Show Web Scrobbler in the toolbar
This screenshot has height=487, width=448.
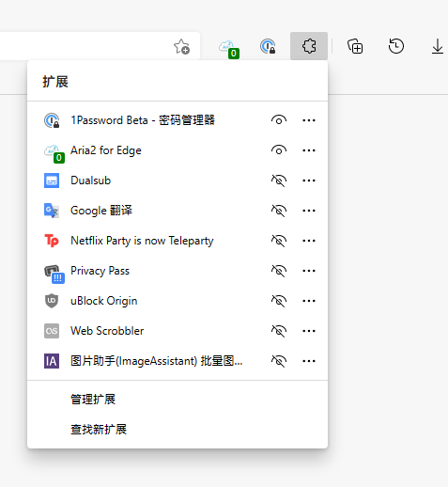pyautogui.click(x=279, y=331)
